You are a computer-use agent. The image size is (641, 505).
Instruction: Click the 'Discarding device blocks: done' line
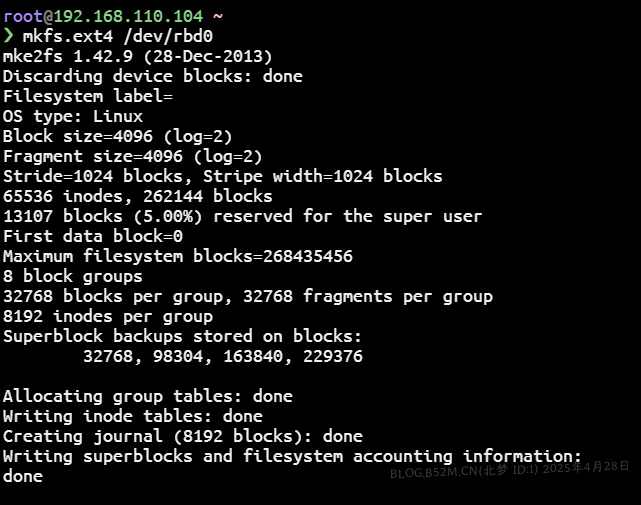[x=152, y=76]
